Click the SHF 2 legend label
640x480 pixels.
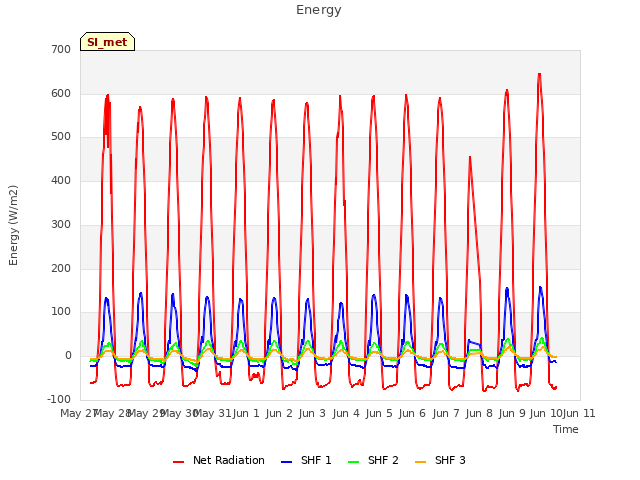pyautogui.click(x=383, y=460)
